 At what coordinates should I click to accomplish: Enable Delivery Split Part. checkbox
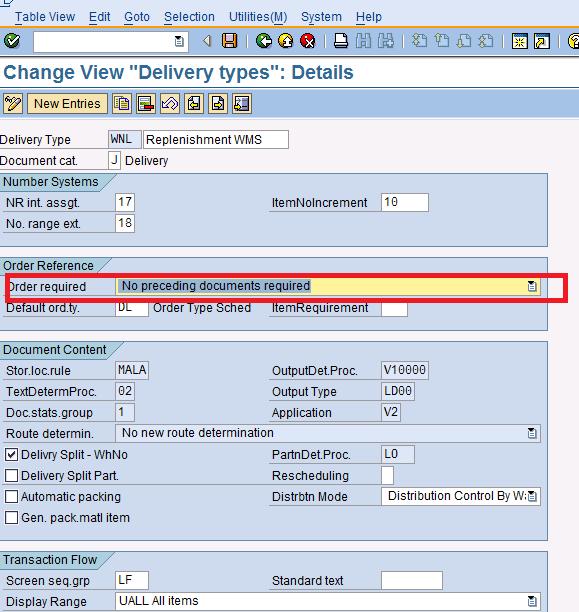pyautogui.click(x=11, y=475)
